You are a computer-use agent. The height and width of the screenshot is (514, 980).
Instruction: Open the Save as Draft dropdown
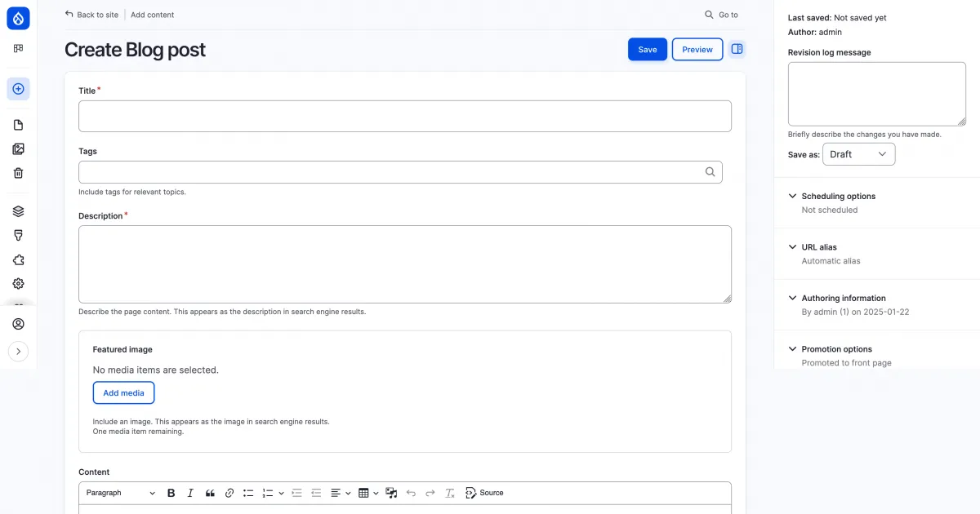(x=858, y=154)
